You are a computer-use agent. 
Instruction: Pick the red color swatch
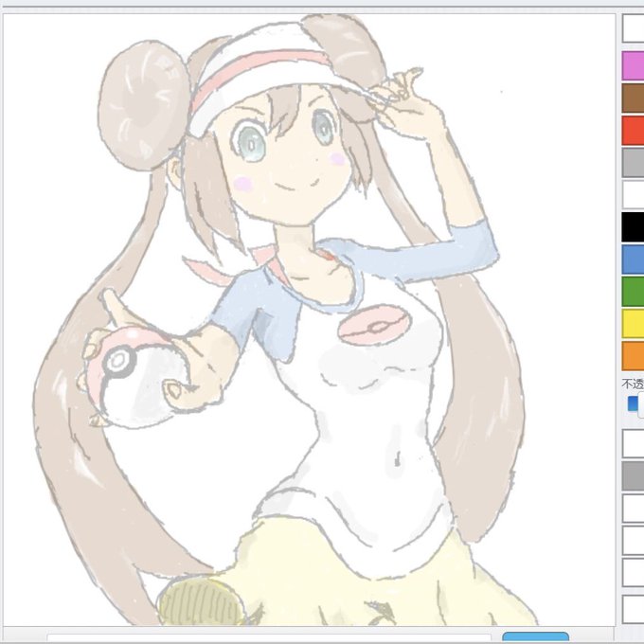pyautogui.click(x=633, y=130)
